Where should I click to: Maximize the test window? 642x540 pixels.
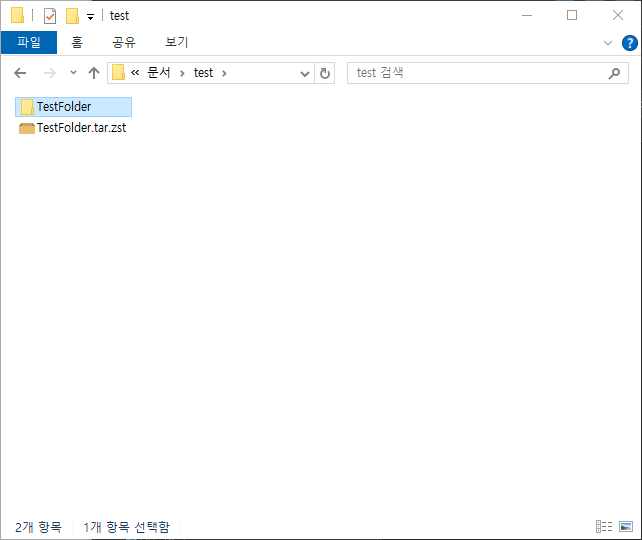point(572,16)
